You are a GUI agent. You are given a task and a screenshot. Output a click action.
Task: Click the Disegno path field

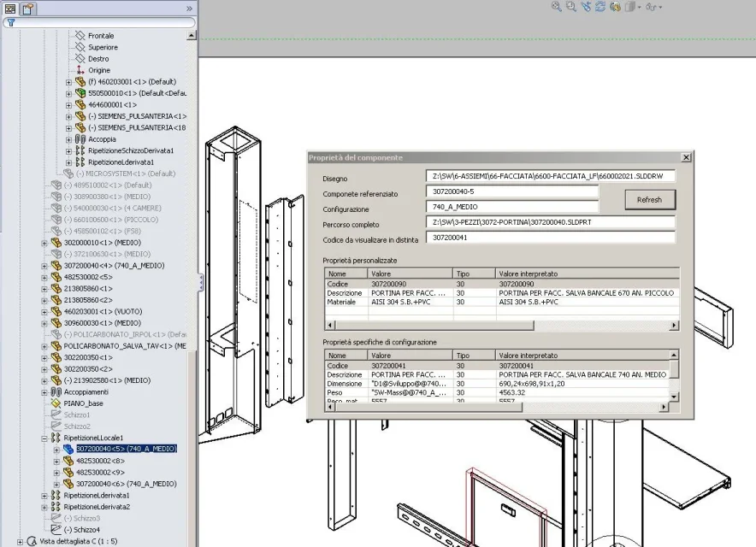550,176
